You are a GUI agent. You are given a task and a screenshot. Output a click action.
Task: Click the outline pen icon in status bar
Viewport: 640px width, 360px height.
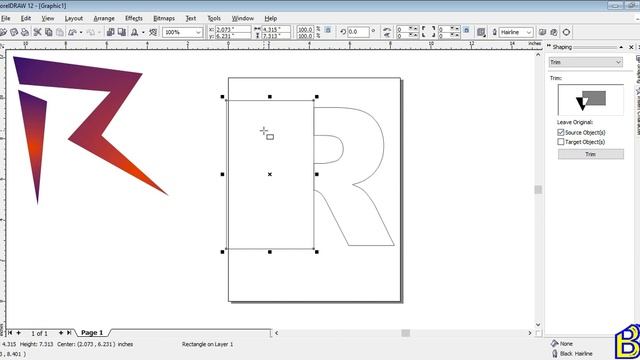(x=555, y=353)
